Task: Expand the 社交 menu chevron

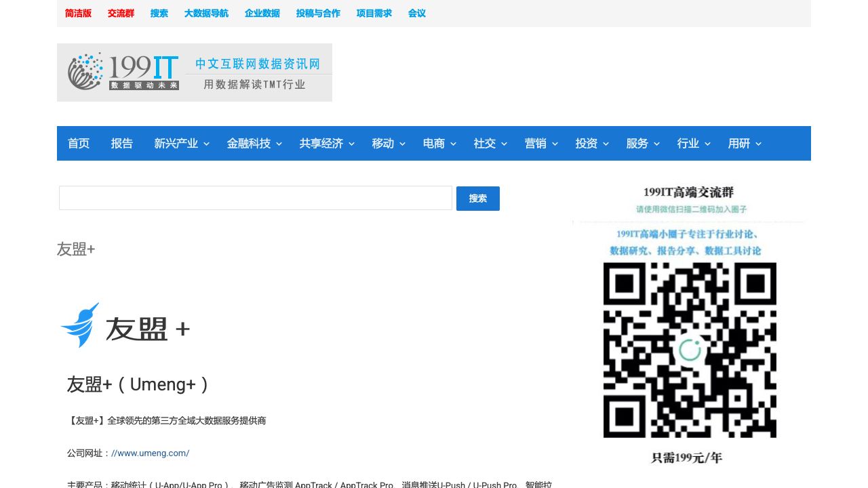Action: tap(505, 144)
